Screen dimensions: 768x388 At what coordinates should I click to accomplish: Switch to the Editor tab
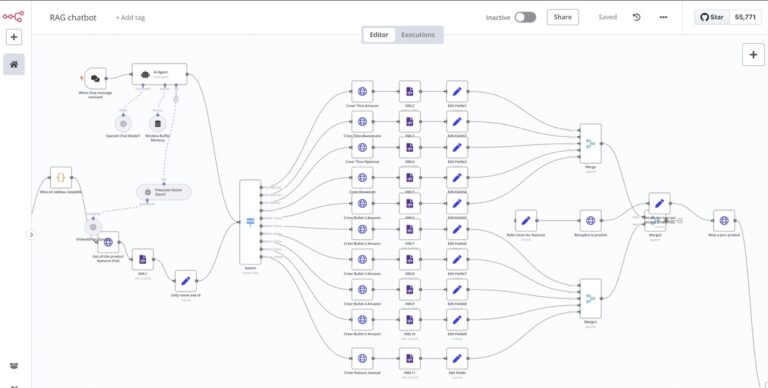[379, 35]
